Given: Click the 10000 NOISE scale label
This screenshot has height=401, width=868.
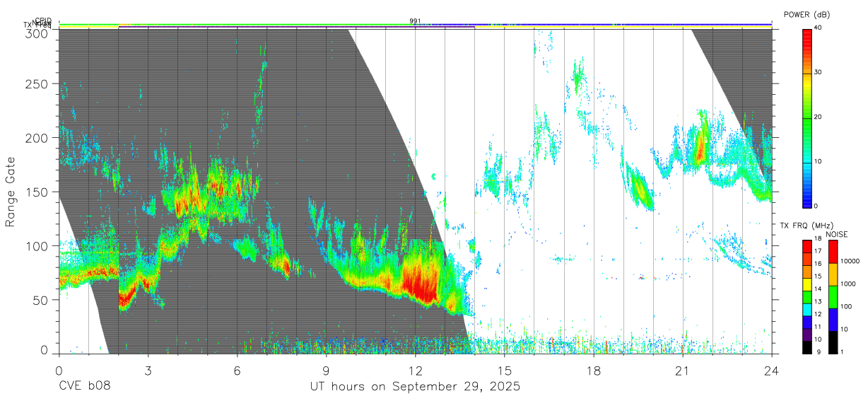Looking at the screenshot, I should 850,262.
